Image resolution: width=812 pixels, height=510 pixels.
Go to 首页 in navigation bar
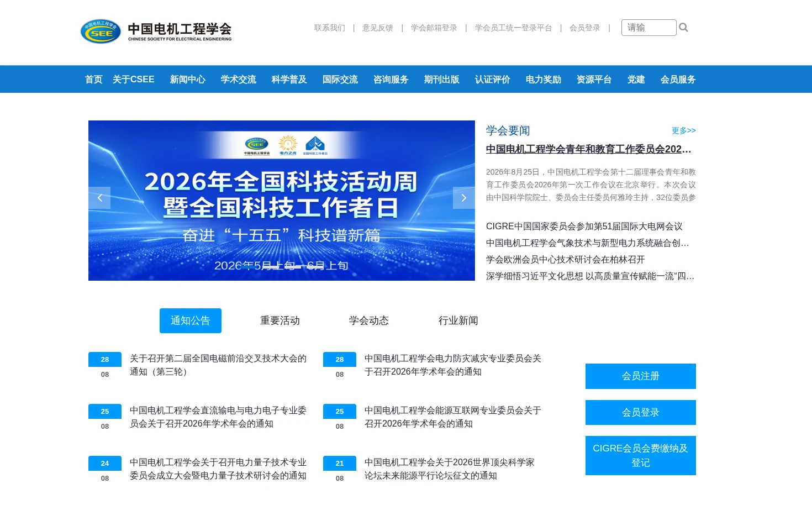coord(94,80)
